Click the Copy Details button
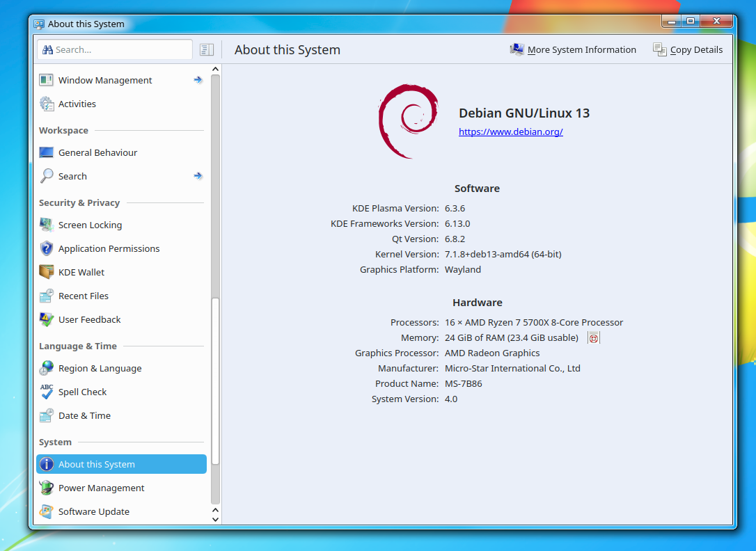Image resolution: width=756 pixels, height=551 pixels. (x=688, y=49)
